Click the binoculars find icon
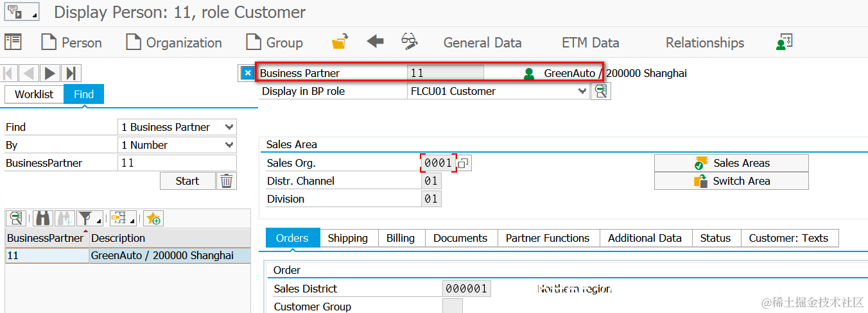868x313 pixels. click(x=43, y=218)
